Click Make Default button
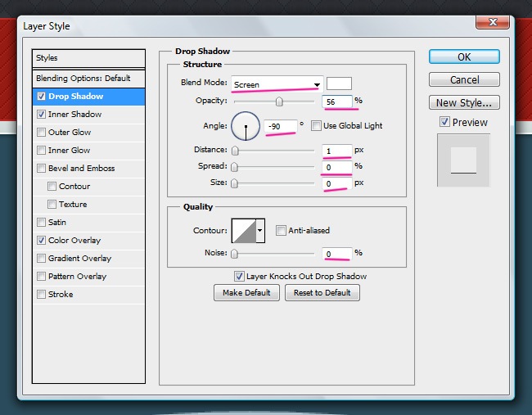532x415 pixels. click(246, 293)
